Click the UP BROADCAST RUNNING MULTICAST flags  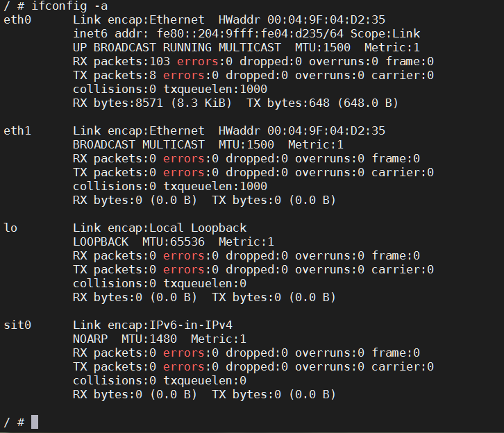pos(177,47)
